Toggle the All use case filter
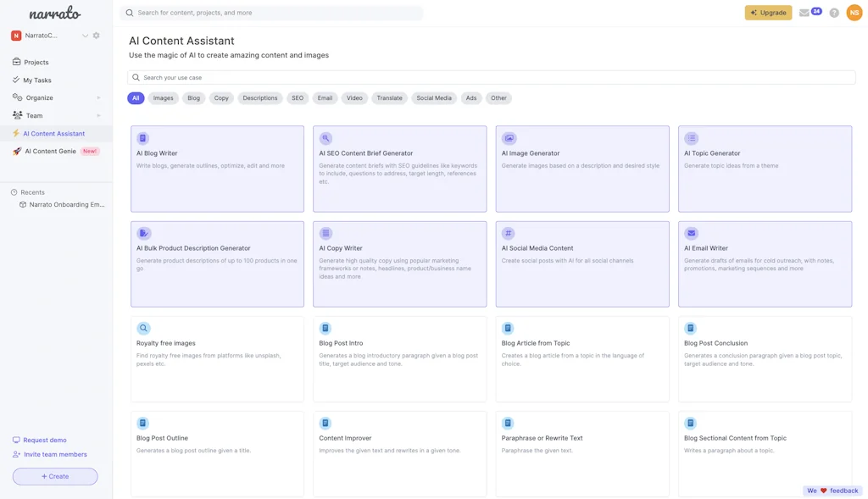The image size is (868, 499). tap(135, 97)
